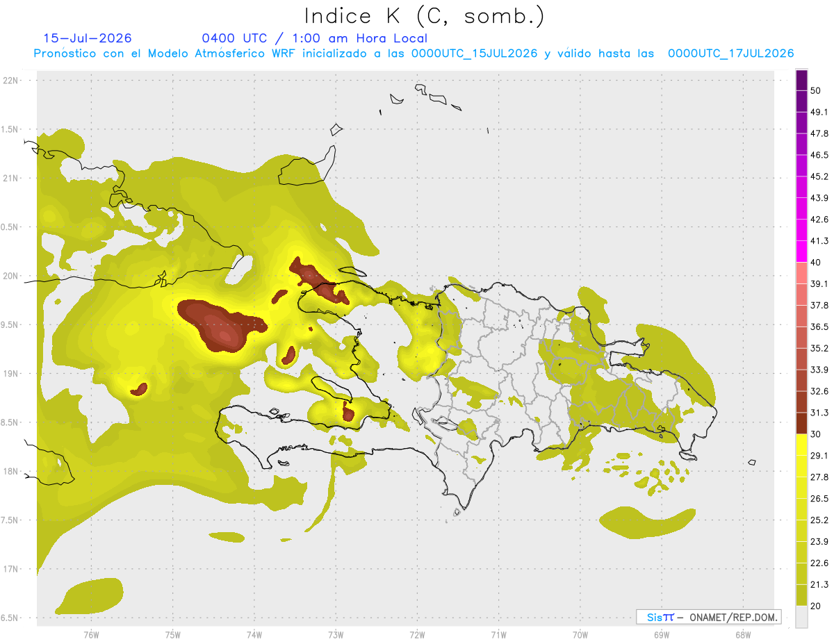Pick the dark brown colorbar segment between 30 and 31.3

pos(802,423)
